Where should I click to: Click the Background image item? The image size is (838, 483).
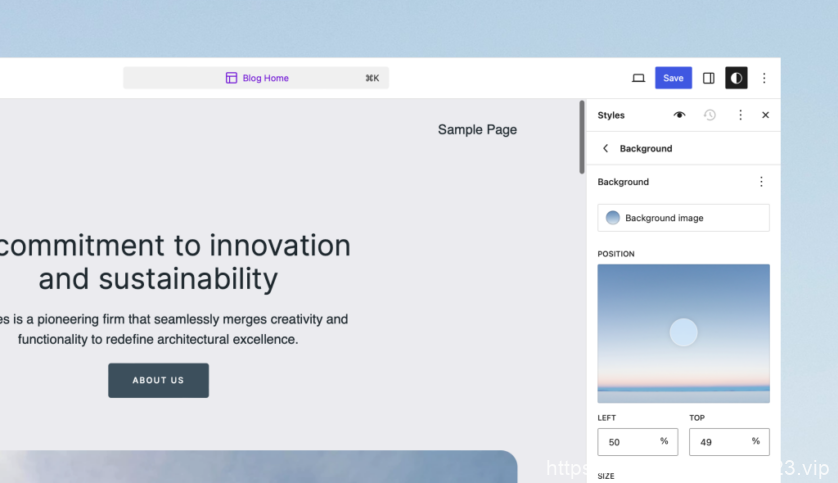tap(684, 218)
